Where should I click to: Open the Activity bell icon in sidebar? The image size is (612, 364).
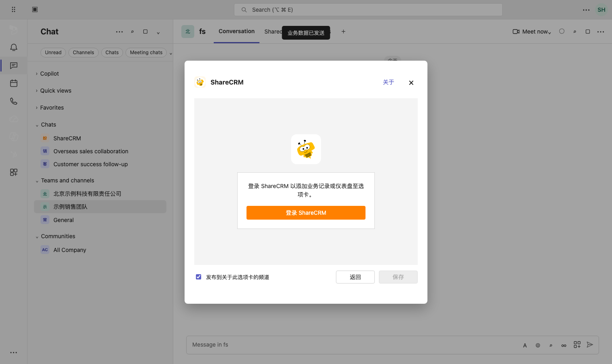pyautogui.click(x=14, y=47)
